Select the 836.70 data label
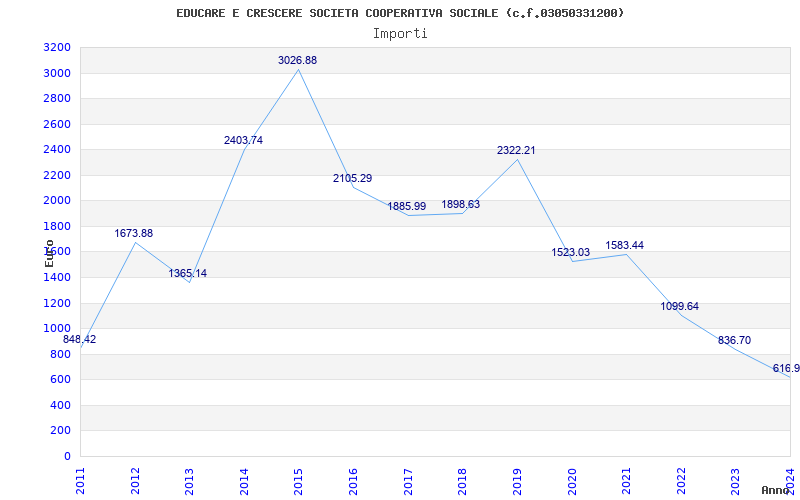 (734, 340)
